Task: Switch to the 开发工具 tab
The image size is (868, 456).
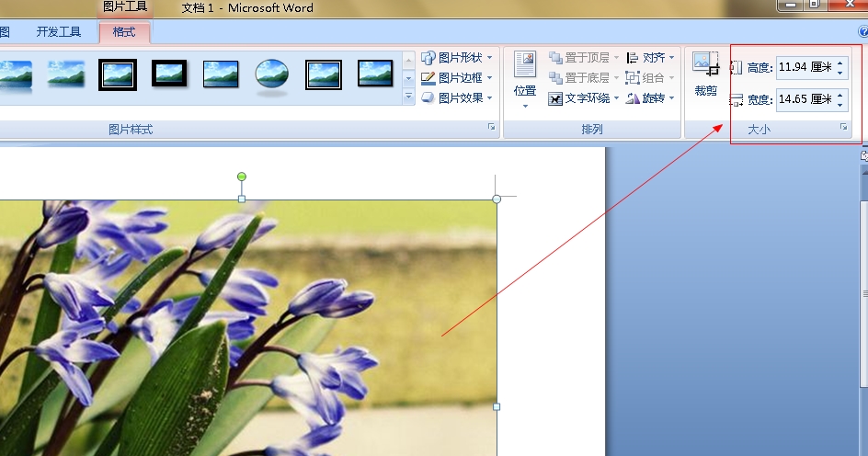Action: click(59, 32)
